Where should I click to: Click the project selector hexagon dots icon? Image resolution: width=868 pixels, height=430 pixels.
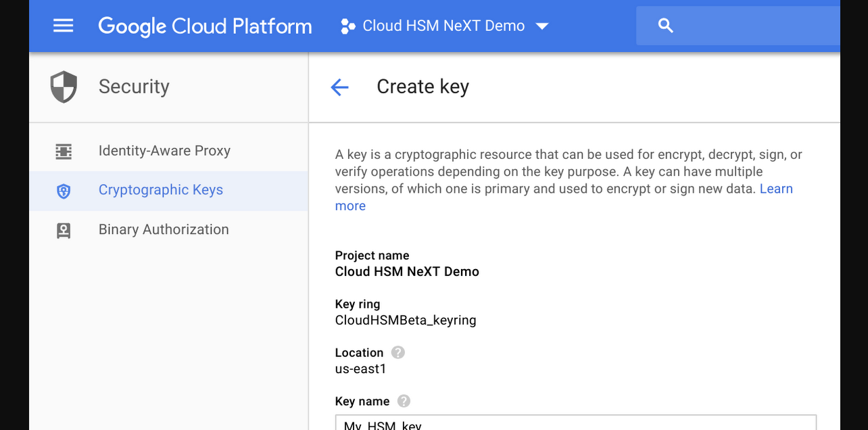coord(347,26)
